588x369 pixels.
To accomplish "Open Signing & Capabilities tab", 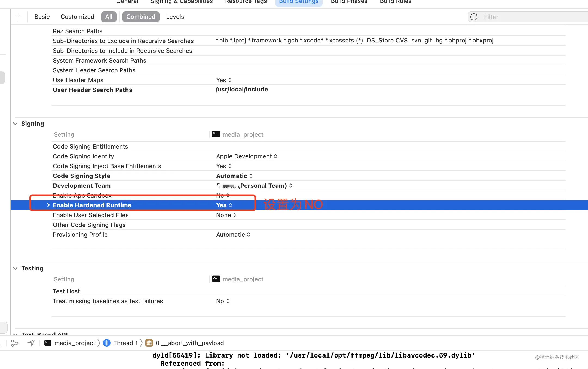I will pos(182,2).
